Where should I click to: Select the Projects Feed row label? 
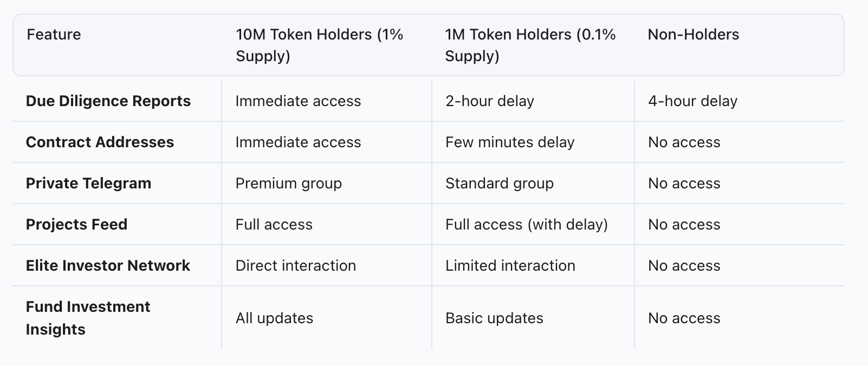coord(76,225)
